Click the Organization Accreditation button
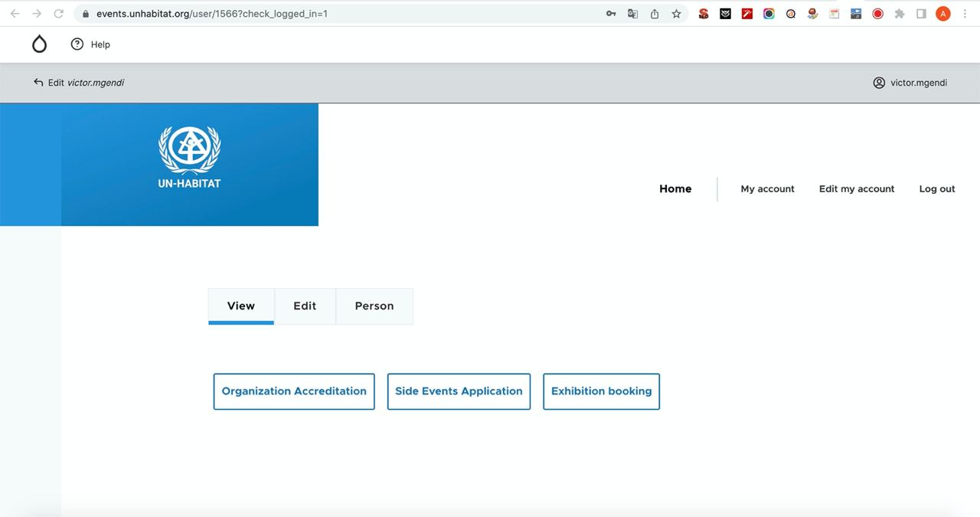980x517 pixels. click(294, 391)
